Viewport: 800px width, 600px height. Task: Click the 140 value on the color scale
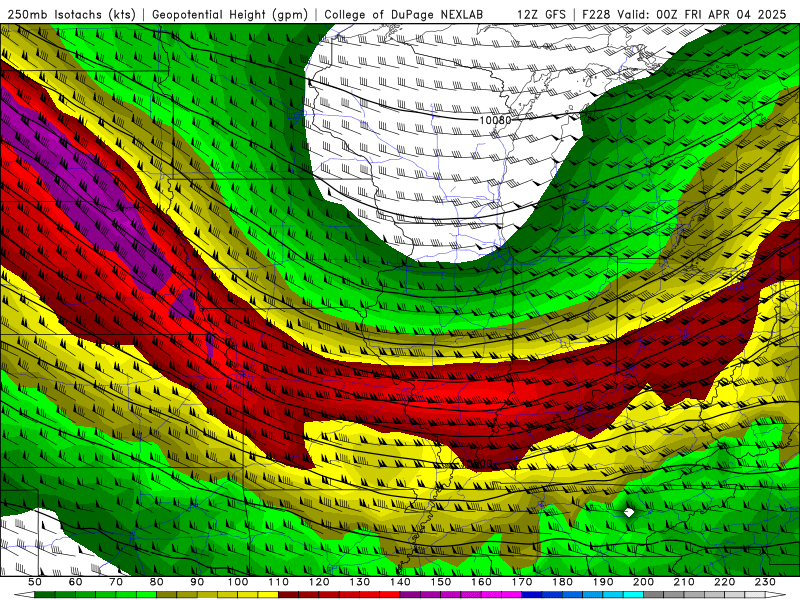(x=401, y=582)
